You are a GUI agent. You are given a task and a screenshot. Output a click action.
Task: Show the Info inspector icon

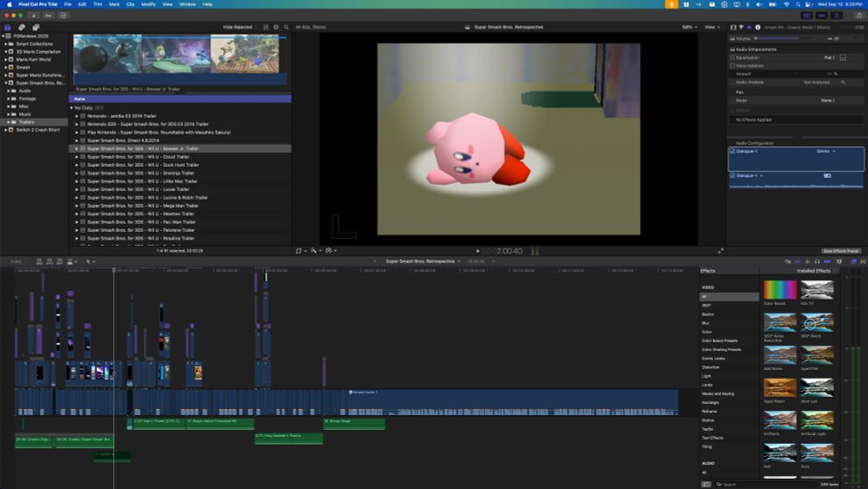pos(757,27)
